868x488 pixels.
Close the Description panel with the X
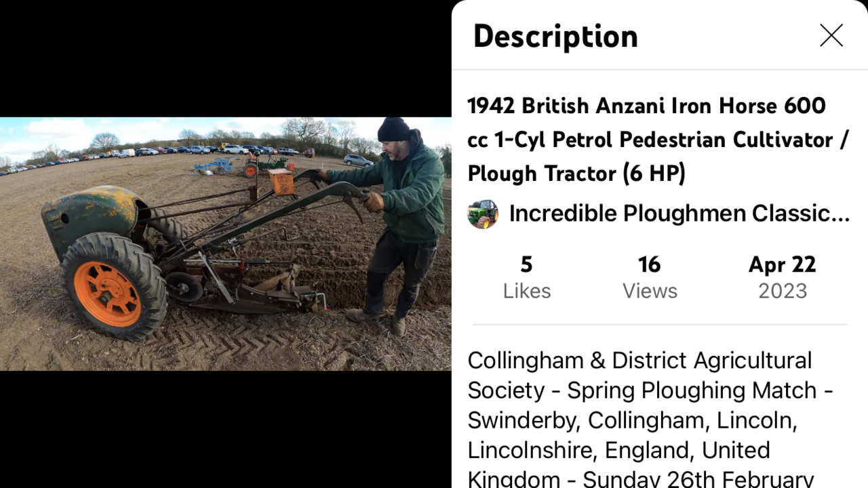831,35
